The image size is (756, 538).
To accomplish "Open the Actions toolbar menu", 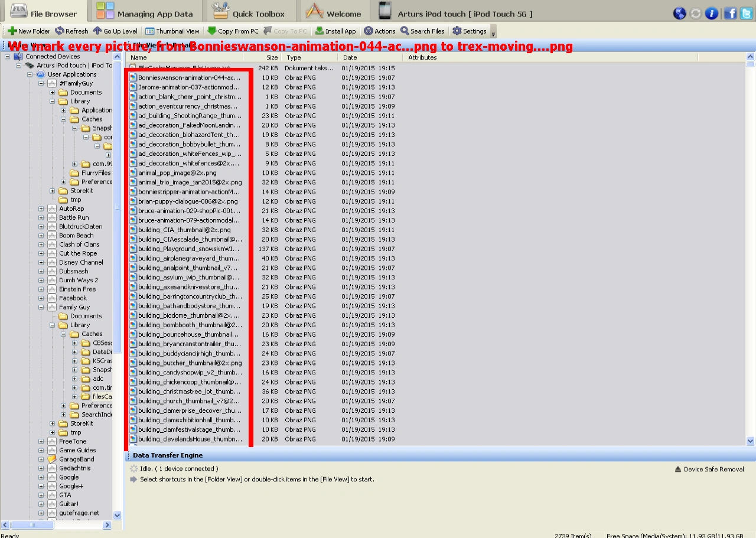I will pyautogui.click(x=380, y=31).
